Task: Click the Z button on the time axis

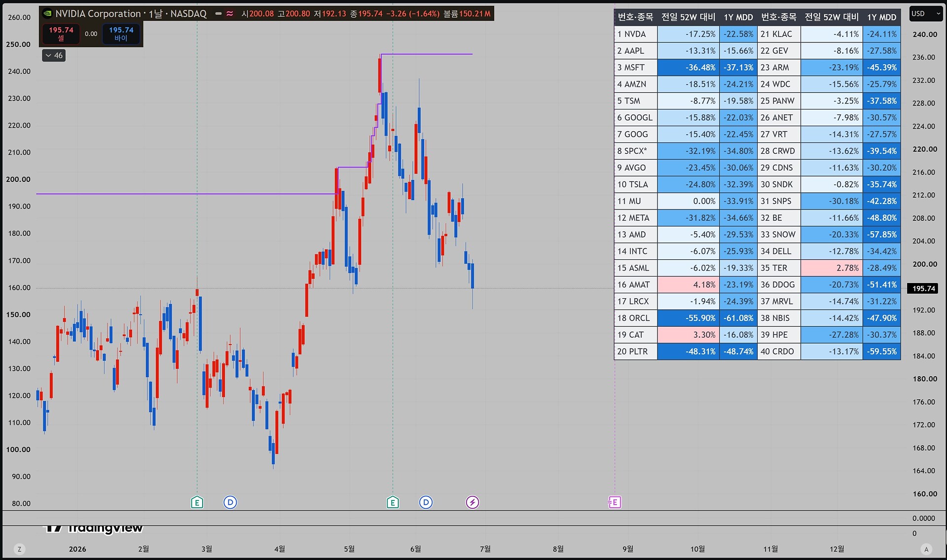Action: pos(19,549)
